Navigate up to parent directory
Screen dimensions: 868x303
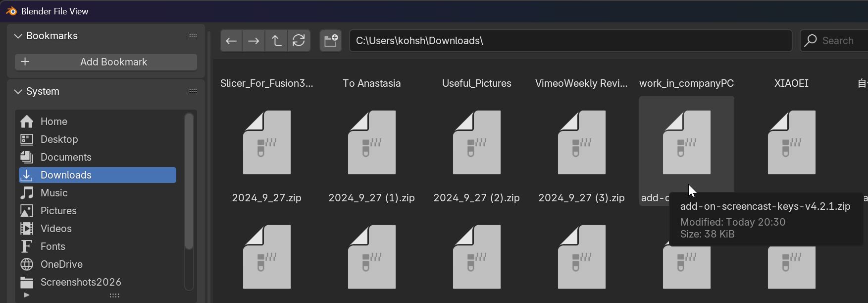pos(276,41)
